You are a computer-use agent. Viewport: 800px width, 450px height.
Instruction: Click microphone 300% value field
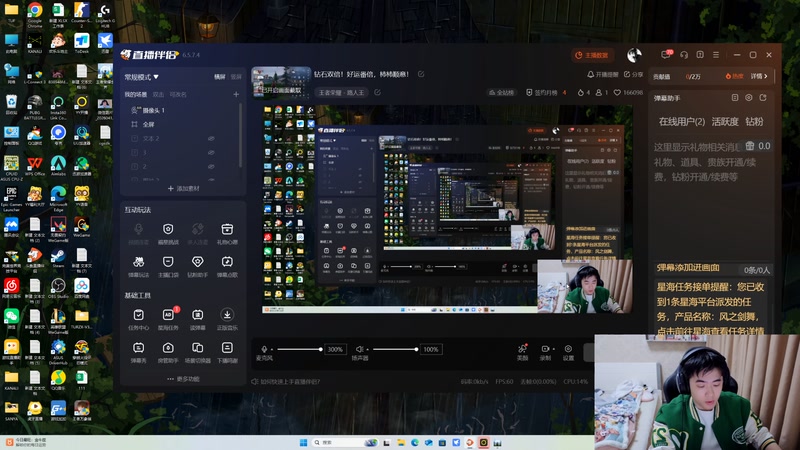(335, 349)
